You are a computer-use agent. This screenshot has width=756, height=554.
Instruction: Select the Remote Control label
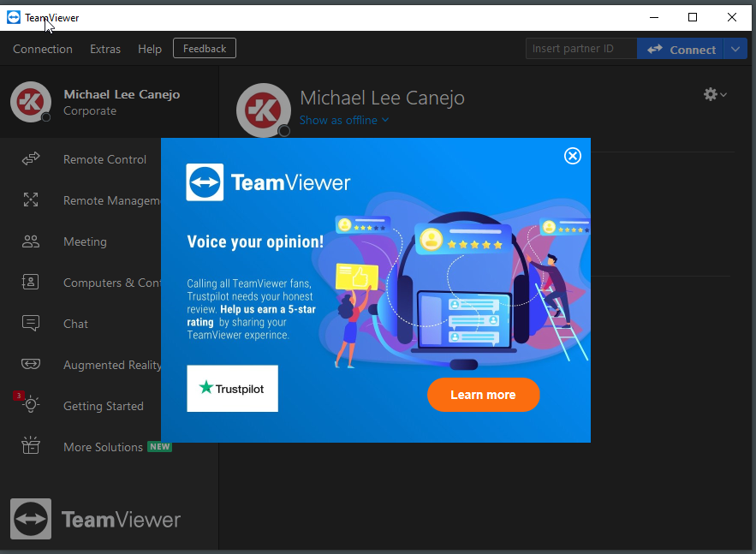pyautogui.click(x=104, y=159)
